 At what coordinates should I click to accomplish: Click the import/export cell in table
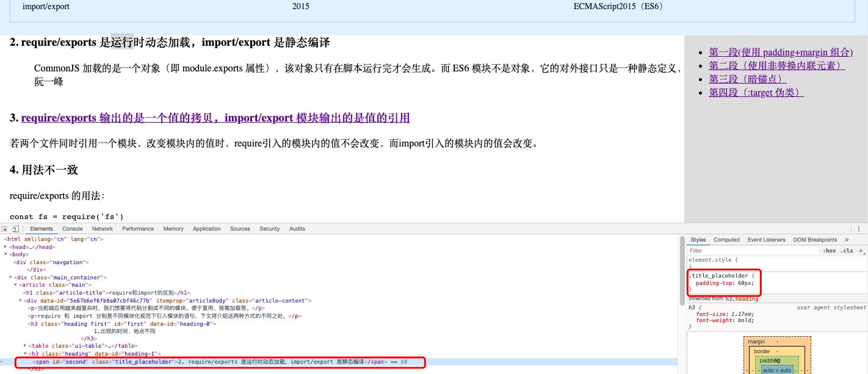[46, 7]
